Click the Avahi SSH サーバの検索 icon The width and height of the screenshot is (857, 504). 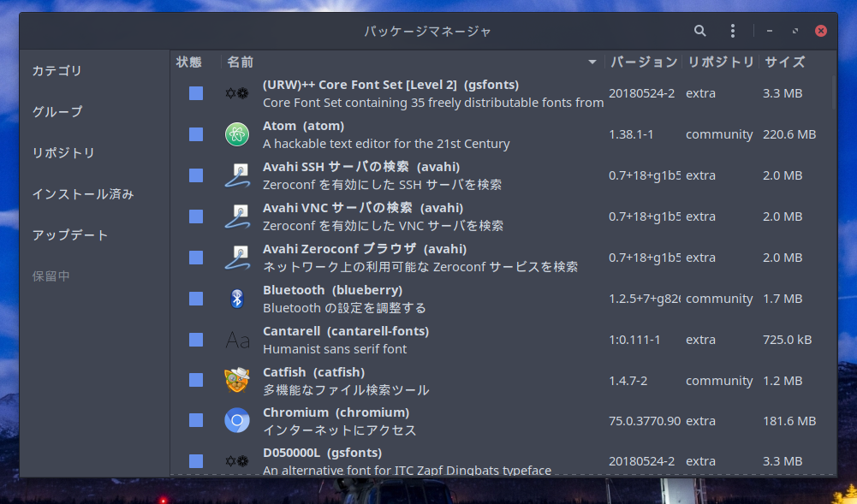(237, 175)
